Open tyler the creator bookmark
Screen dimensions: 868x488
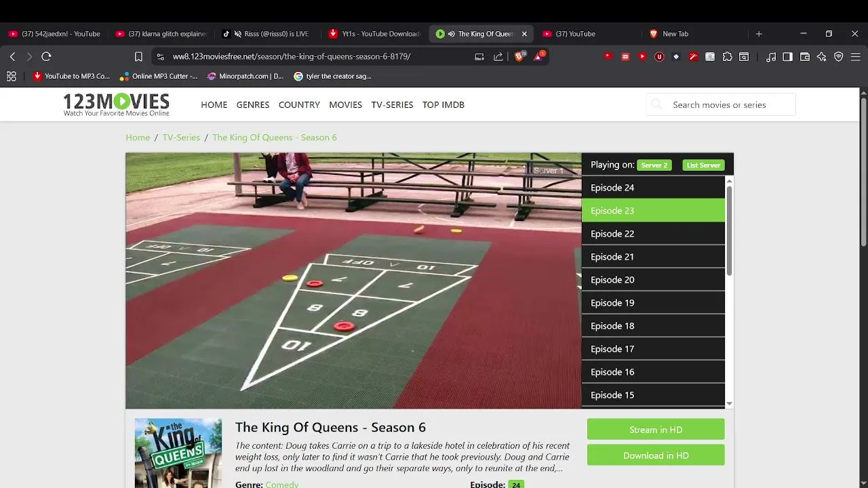point(332,77)
